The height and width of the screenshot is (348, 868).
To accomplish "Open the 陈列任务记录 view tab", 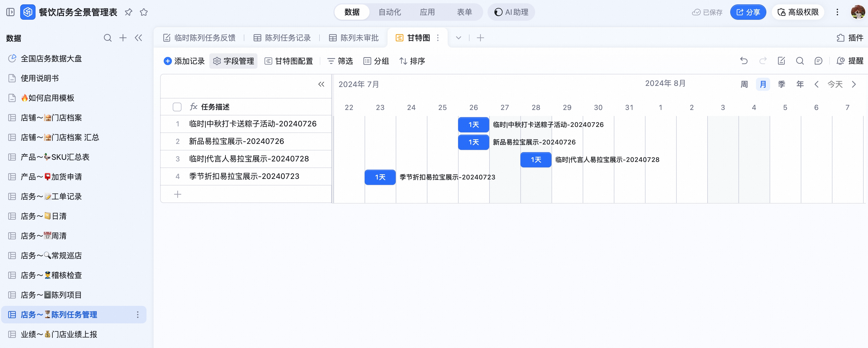I will tap(282, 38).
